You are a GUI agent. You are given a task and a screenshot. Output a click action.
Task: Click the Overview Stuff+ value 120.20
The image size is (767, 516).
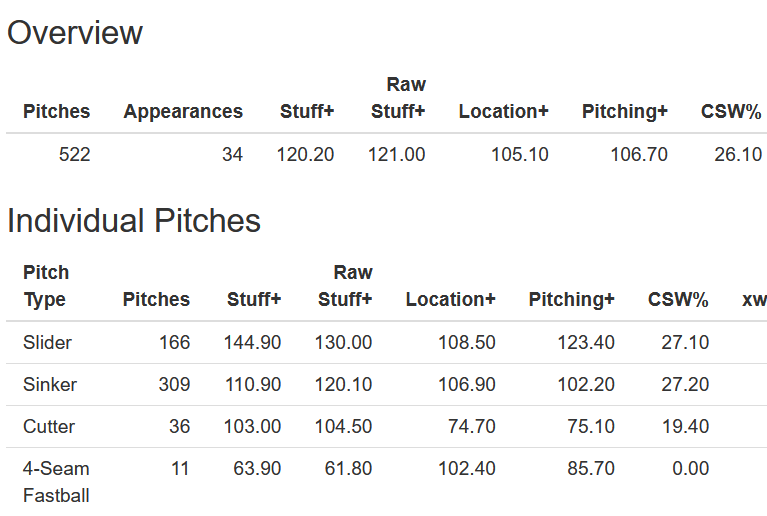click(x=305, y=155)
